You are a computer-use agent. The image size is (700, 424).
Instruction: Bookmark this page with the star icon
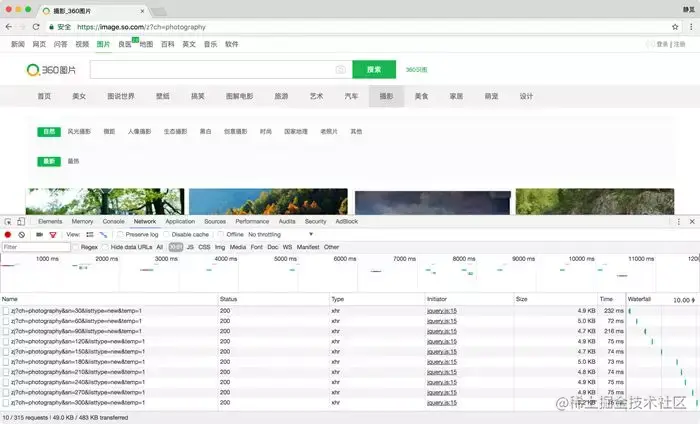click(675, 27)
